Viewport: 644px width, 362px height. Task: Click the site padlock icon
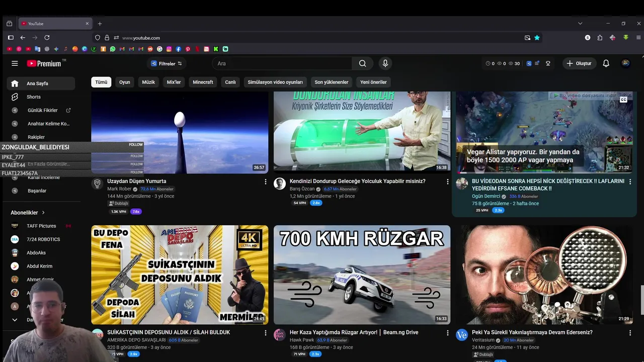107,38
